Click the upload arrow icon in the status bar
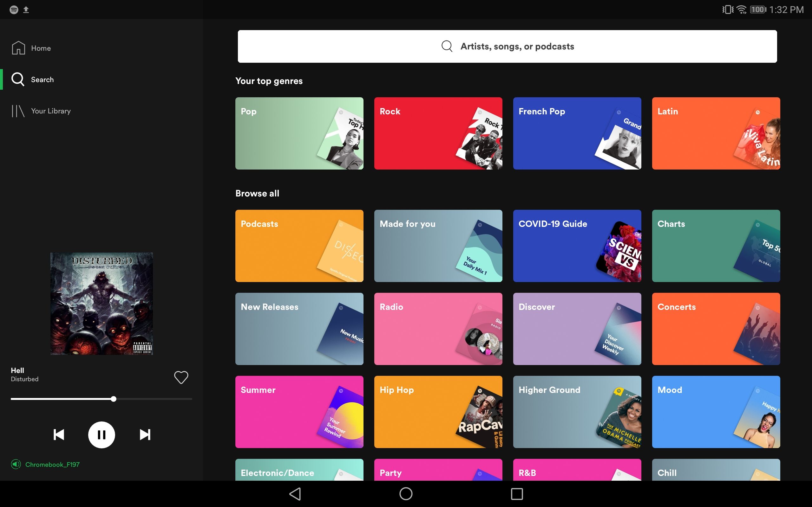The width and height of the screenshot is (812, 507). click(26, 10)
